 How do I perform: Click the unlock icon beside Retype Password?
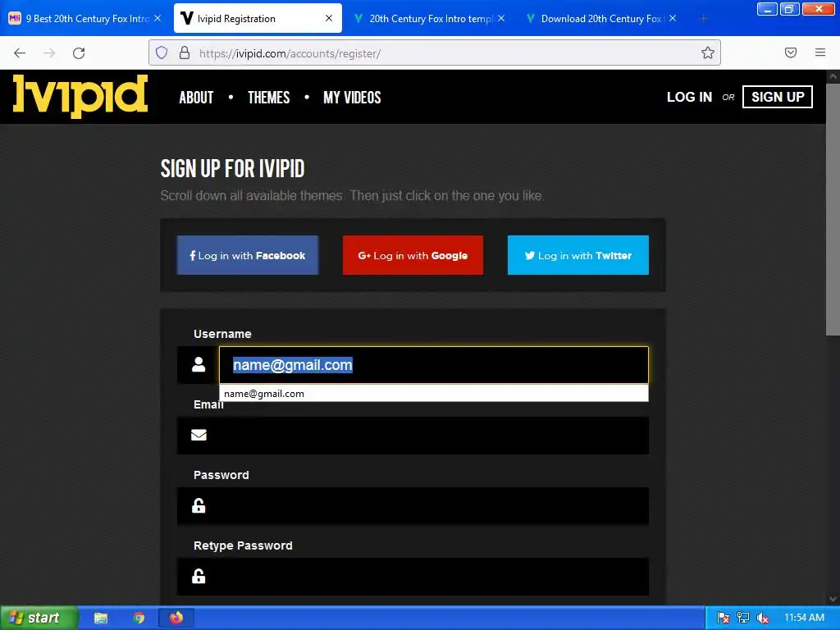[199, 576]
